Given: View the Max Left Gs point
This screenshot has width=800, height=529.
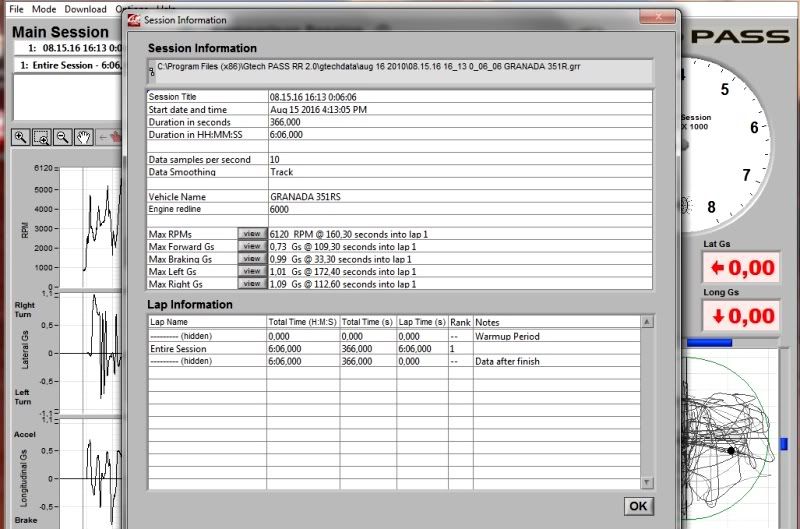Looking at the screenshot, I should click(x=252, y=272).
